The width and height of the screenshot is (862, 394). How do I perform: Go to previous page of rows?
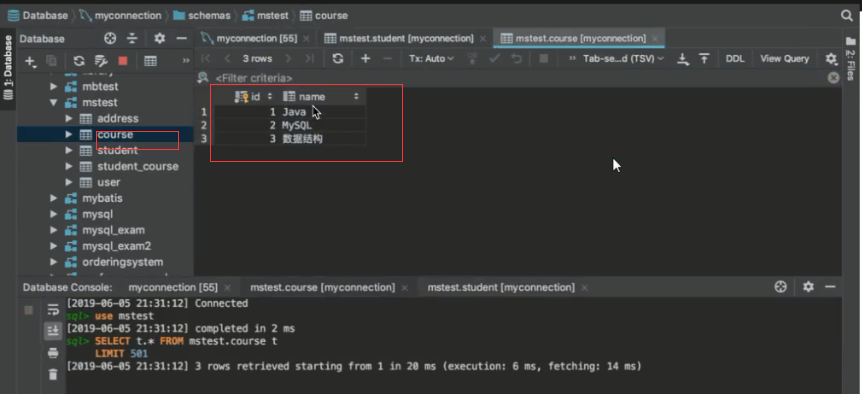(227, 58)
